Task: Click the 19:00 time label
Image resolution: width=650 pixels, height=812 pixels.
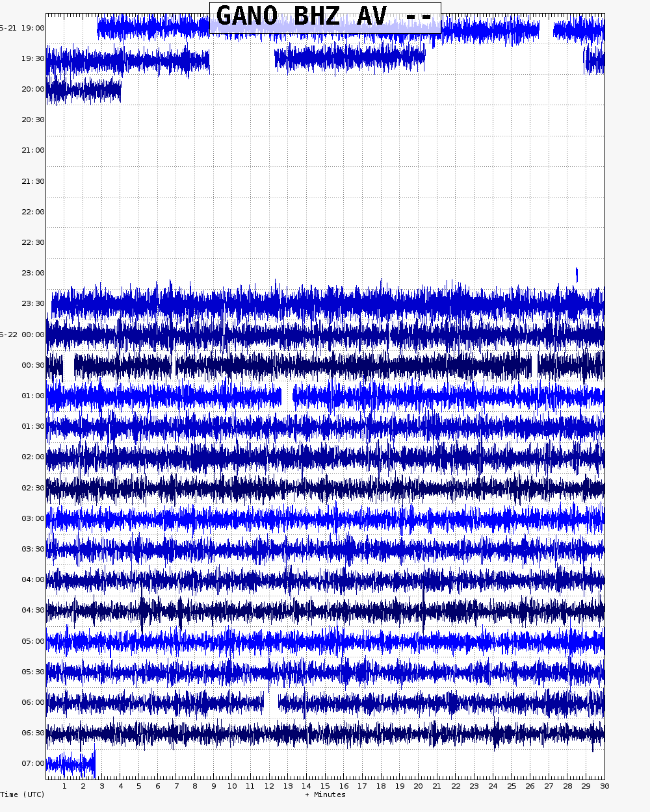Action: click(x=32, y=28)
